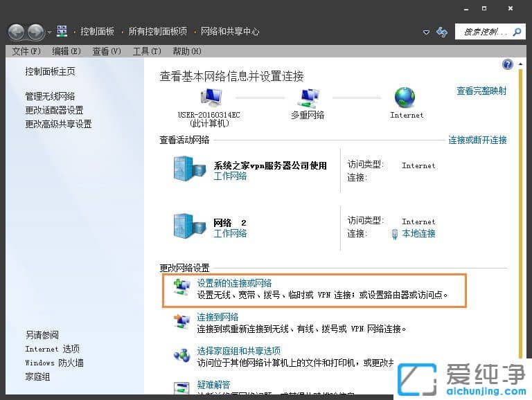Open the recent pages dropdown arrow
Viewport: 532px width, 400px height.
point(50,33)
